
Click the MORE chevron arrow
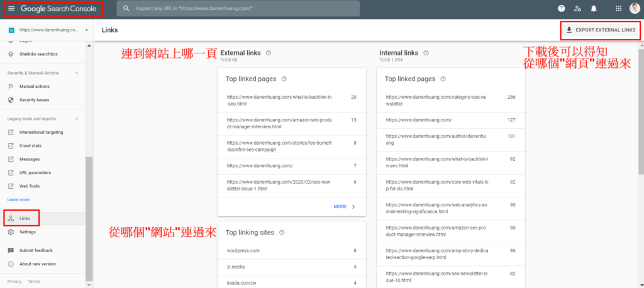pyautogui.click(x=353, y=207)
